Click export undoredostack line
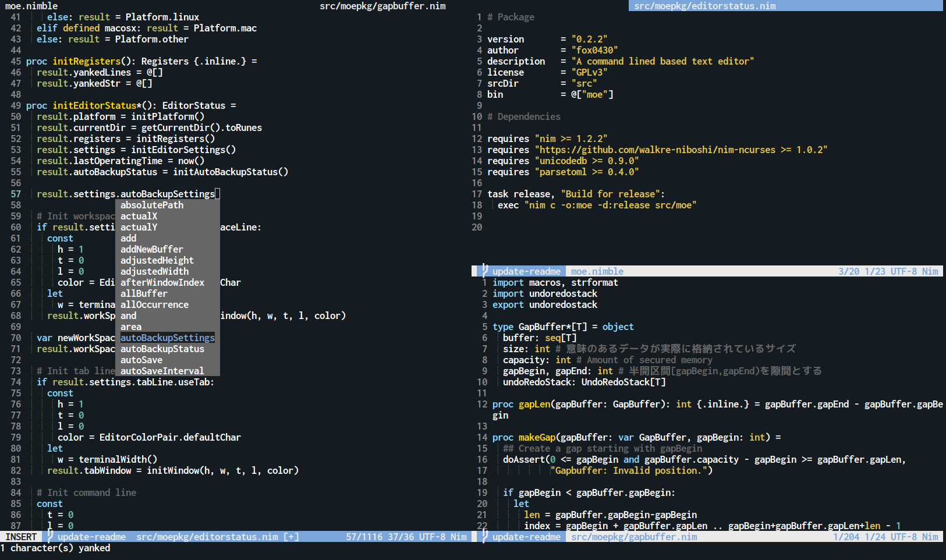 click(x=545, y=304)
